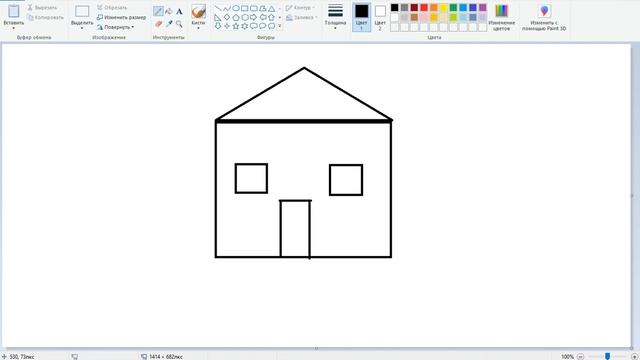Choose the Cloud callout shape
The height and width of the screenshot is (360, 640).
coord(272,26)
